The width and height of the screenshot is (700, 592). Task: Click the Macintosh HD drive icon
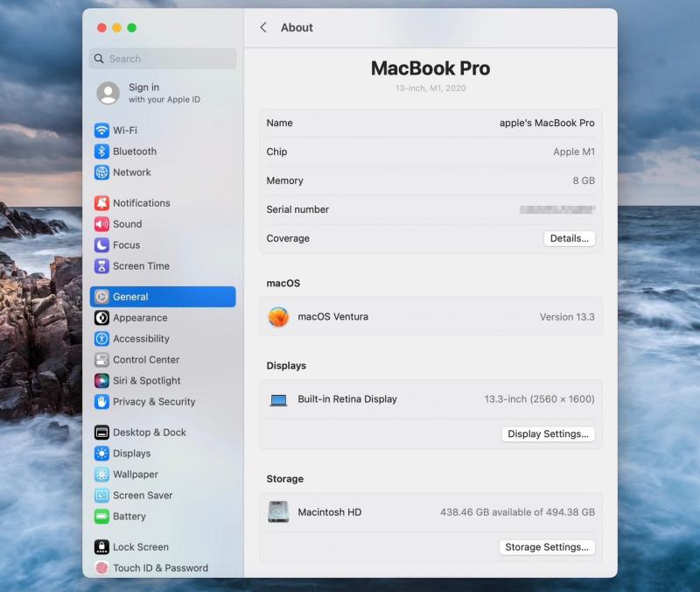[278, 512]
